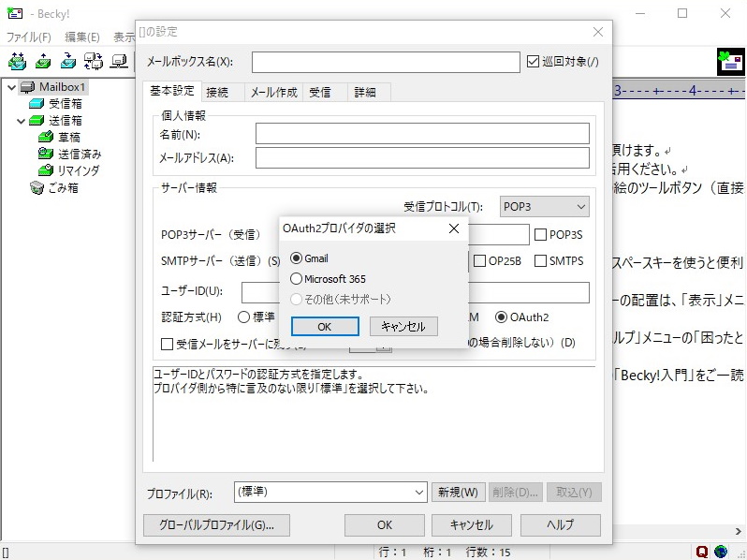
Task: Click the red Q icon in status bar
Action: pos(701,552)
